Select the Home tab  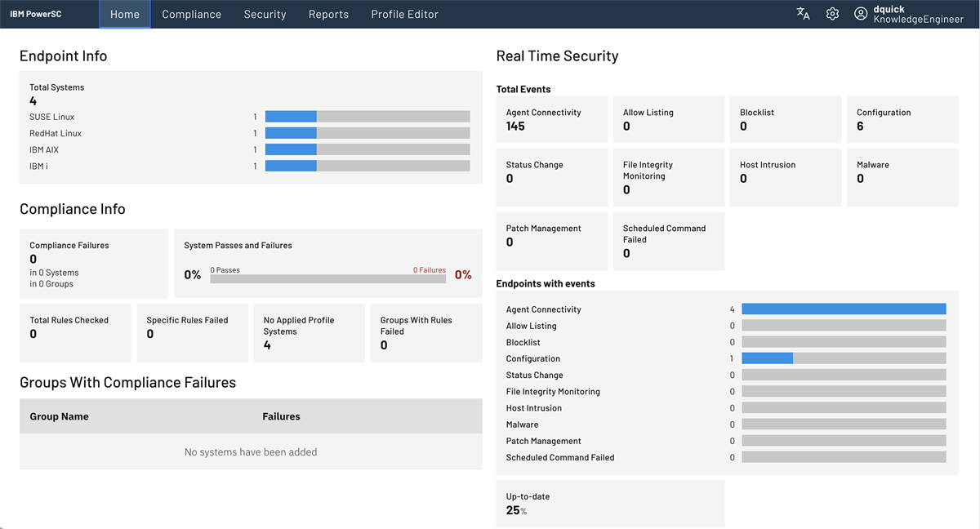point(125,14)
